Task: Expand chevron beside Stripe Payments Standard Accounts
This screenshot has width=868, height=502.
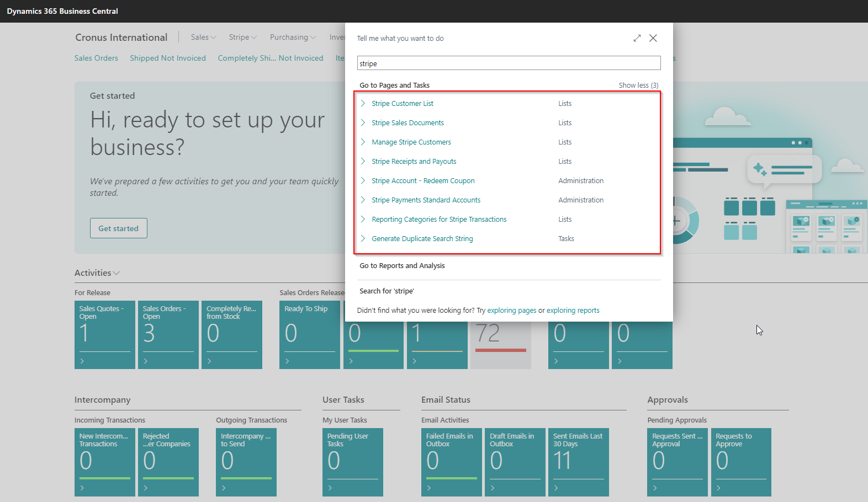Action: click(363, 200)
